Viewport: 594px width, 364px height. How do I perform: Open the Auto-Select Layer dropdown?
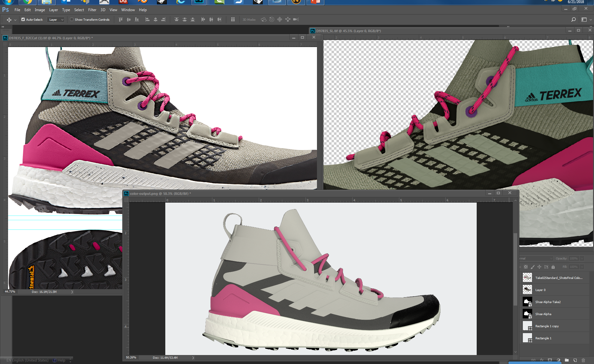point(56,19)
